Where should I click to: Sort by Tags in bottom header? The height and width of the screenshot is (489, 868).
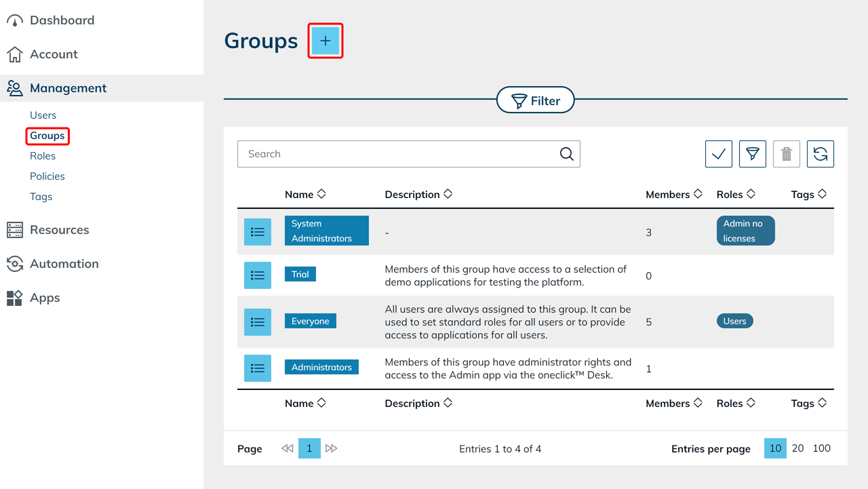[x=809, y=403]
